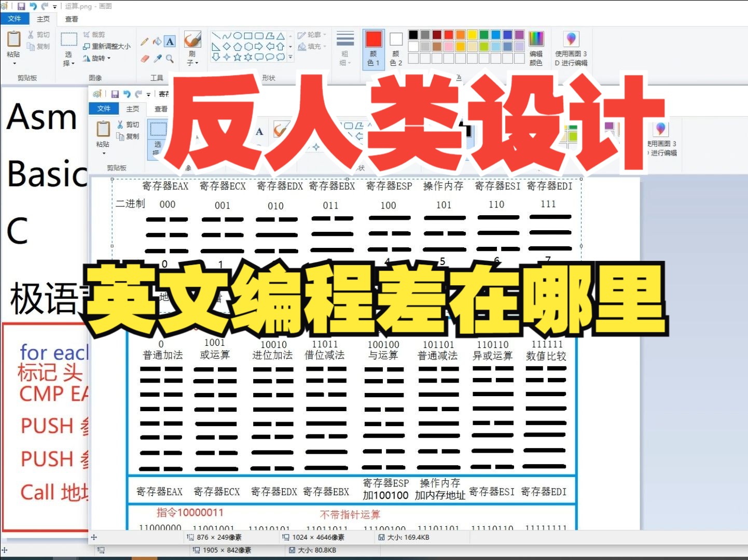Select the yellow color swatch
The height and width of the screenshot is (560, 748).
point(472,34)
